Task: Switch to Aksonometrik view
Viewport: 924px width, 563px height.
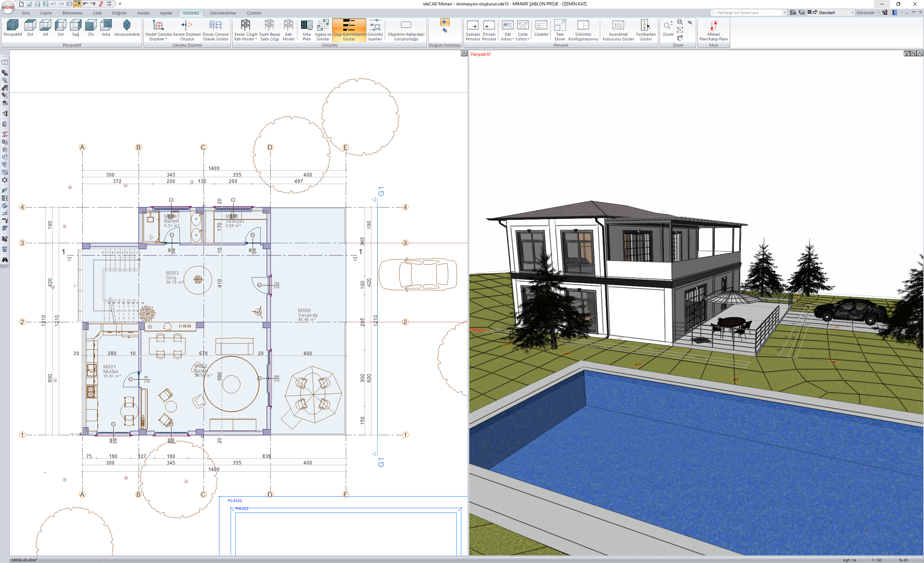Action: pyautogui.click(x=127, y=26)
